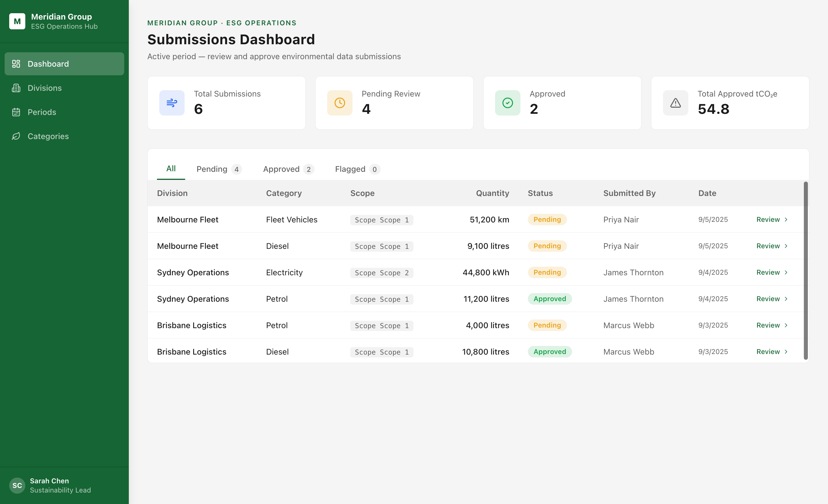
Task: Click the Total Submissions wind icon
Action: tap(172, 103)
